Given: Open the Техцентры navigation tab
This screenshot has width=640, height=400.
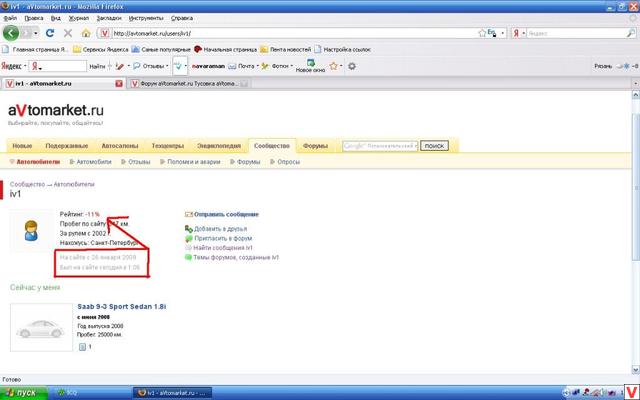Looking at the screenshot, I should pos(167,146).
